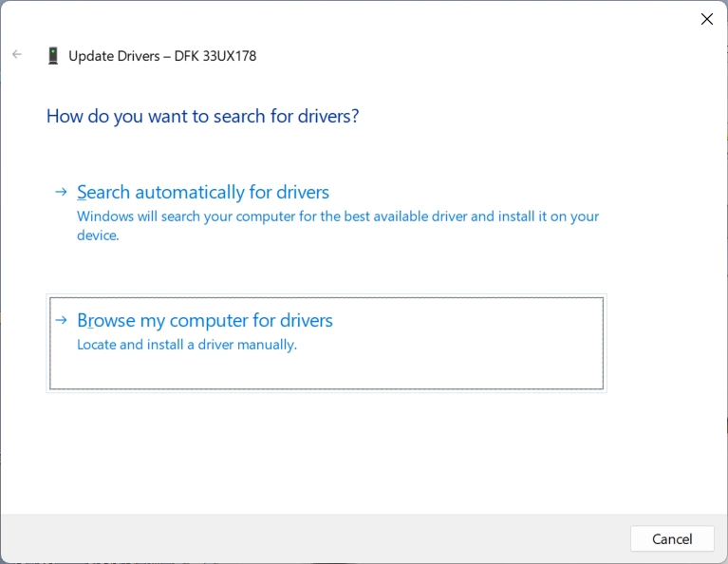Click the device icon beside Update Drivers title
This screenshot has height=564, width=728.
(x=53, y=56)
